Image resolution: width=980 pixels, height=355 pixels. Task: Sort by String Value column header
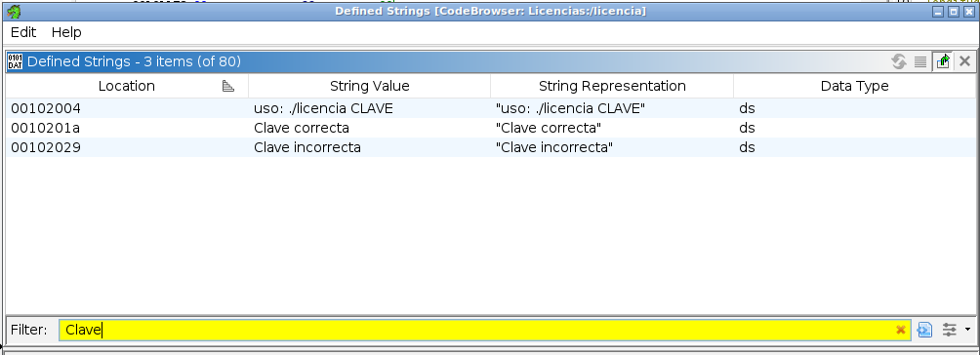pos(369,86)
